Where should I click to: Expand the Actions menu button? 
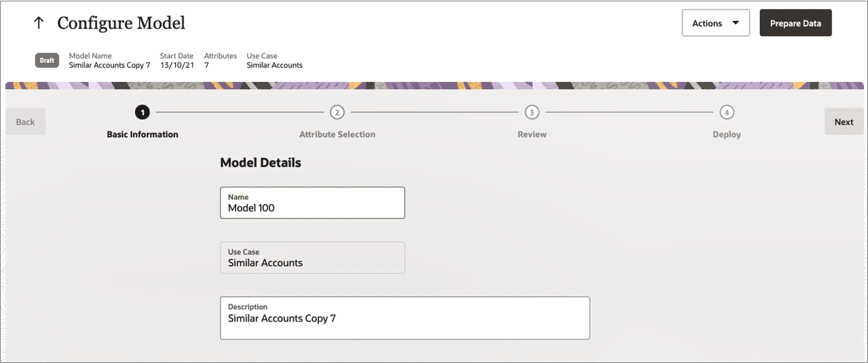click(715, 23)
